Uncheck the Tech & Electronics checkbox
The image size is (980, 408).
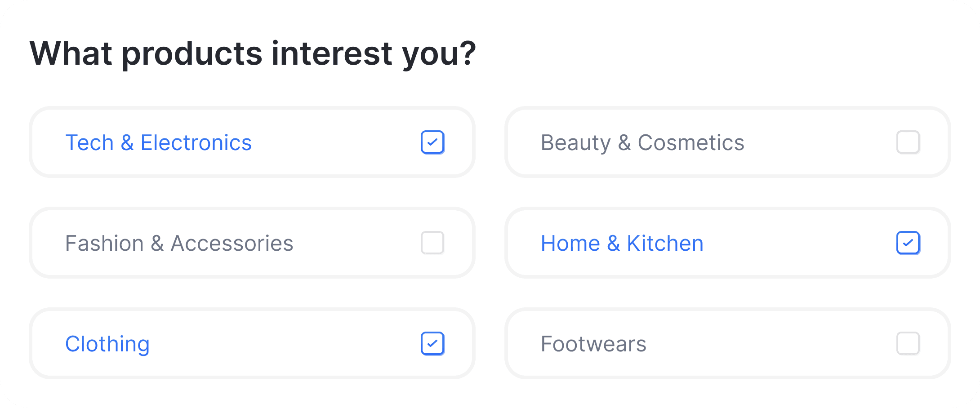point(432,142)
